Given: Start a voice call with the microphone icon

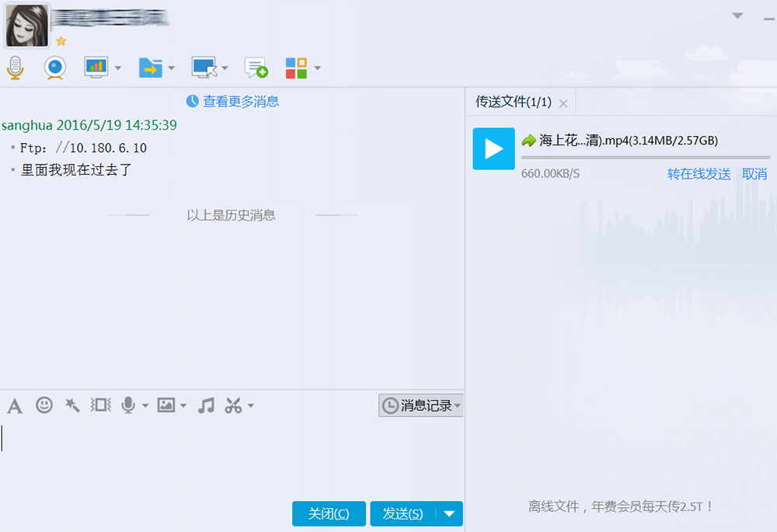Looking at the screenshot, I should [14, 68].
